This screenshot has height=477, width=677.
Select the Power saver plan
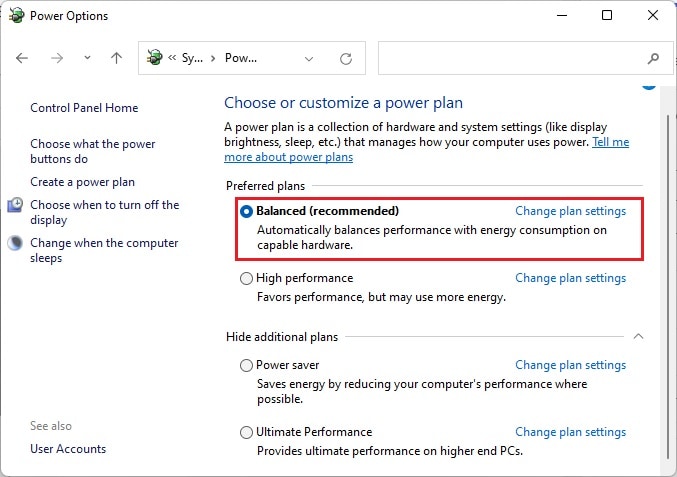246,366
